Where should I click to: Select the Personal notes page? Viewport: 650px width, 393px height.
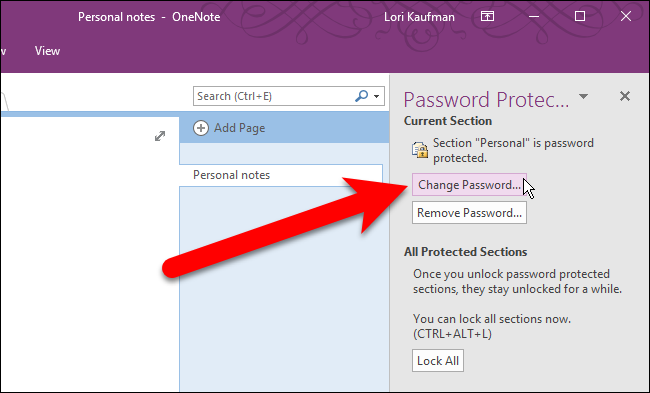(x=281, y=175)
